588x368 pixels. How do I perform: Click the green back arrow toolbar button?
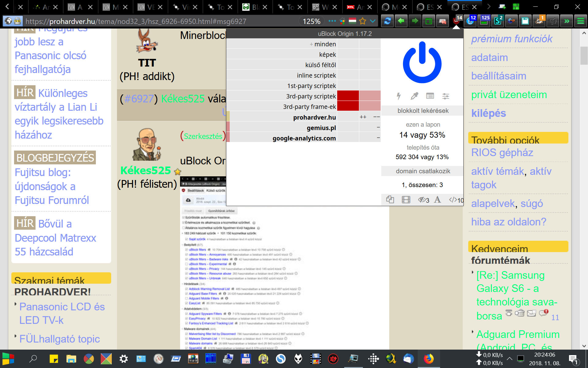pyautogui.click(x=401, y=21)
